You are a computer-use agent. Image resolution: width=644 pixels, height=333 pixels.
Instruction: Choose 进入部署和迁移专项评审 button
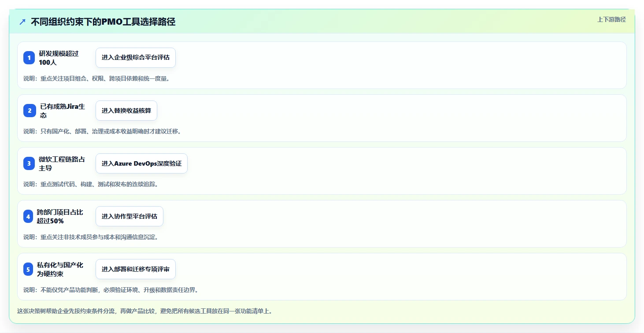click(x=136, y=269)
